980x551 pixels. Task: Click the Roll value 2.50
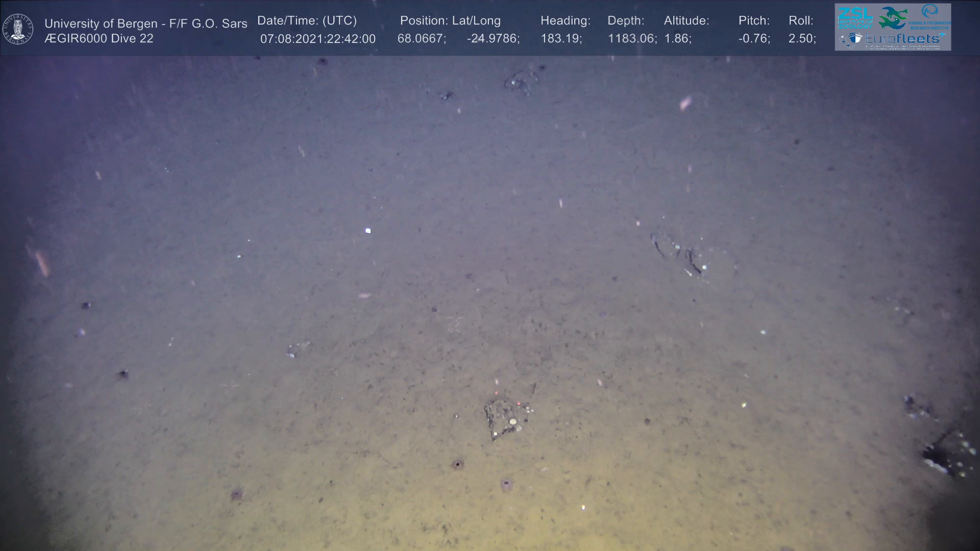(x=801, y=39)
